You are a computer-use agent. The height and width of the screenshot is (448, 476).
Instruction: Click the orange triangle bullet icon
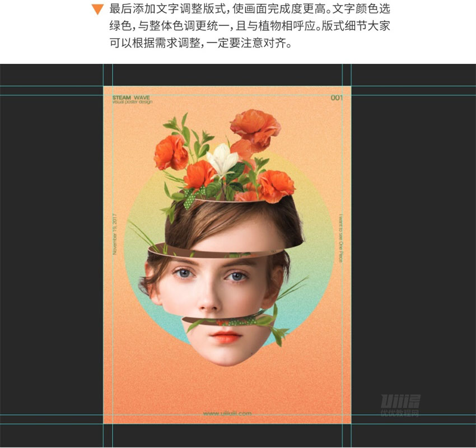click(x=97, y=10)
